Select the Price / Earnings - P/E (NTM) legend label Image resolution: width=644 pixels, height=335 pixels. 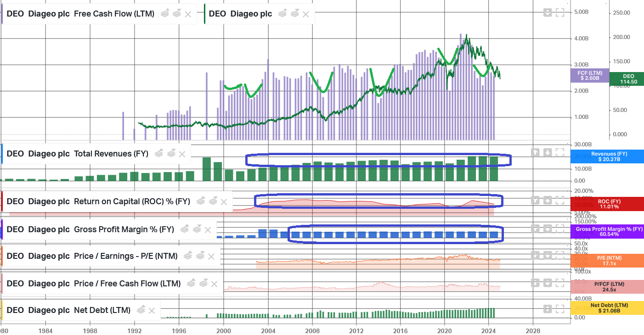coord(92,256)
